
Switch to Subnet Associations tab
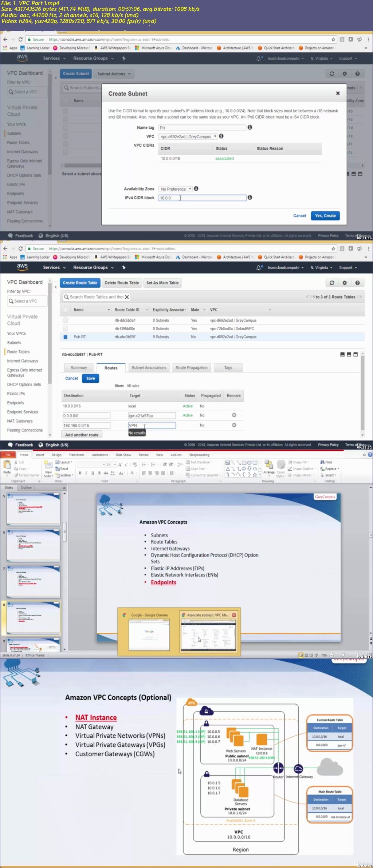point(149,368)
